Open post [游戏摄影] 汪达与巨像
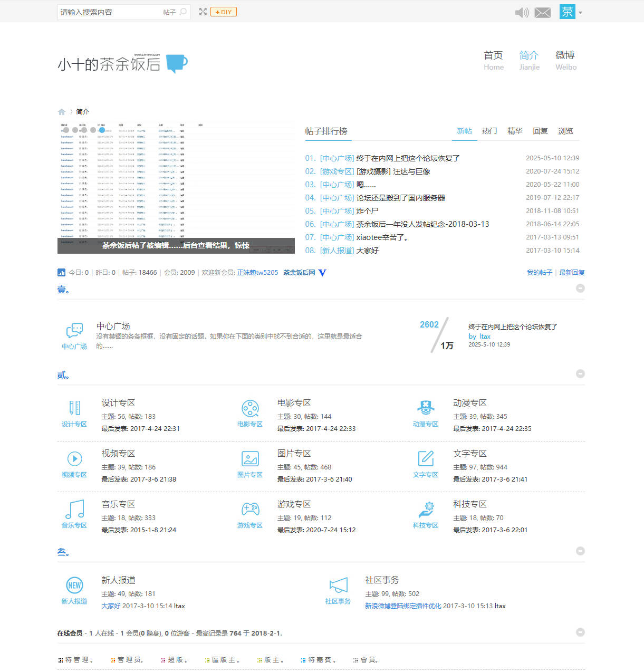Viewport: 644px width, 672px height. [393, 171]
